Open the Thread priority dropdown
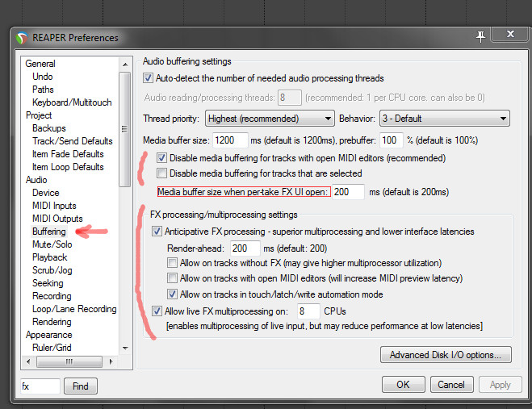Screen dimensions: 532x409 270,119
